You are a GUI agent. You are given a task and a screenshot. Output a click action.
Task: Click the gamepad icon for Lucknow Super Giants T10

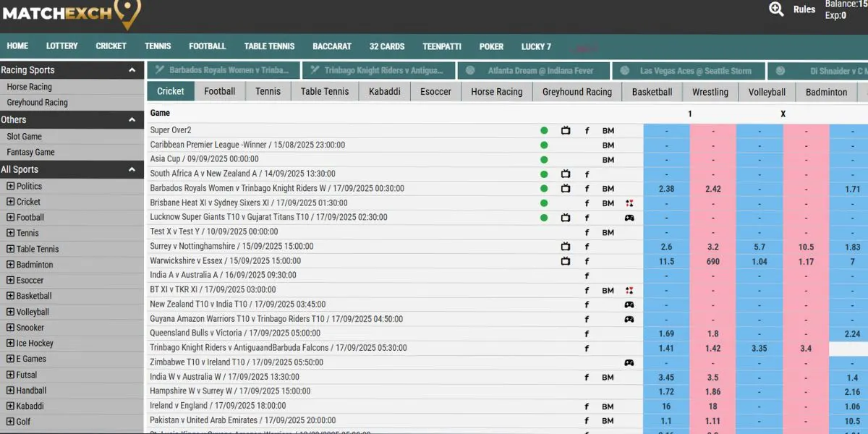click(629, 218)
